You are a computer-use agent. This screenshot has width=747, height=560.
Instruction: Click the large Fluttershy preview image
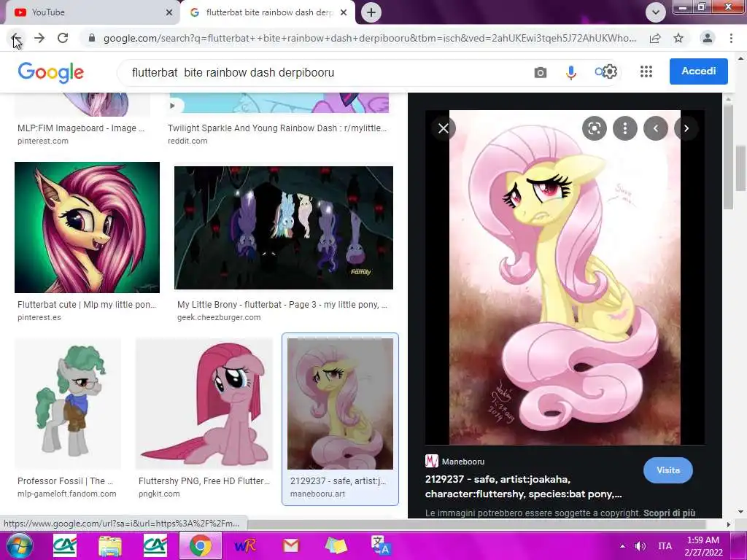pos(565,278)
